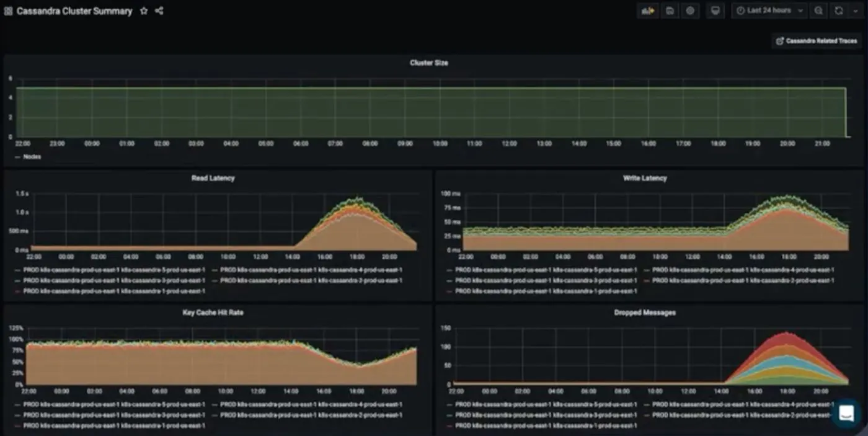Click the Cassandra Cluster Summary dashboard title
The width and height of the screenshot is (868, 436).
tap(74, 11)
